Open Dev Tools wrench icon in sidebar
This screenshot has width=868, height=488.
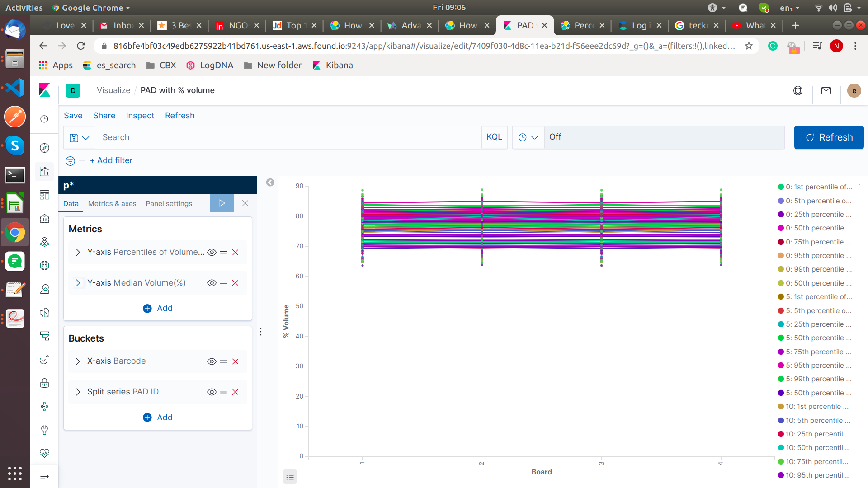pos(44,430)
